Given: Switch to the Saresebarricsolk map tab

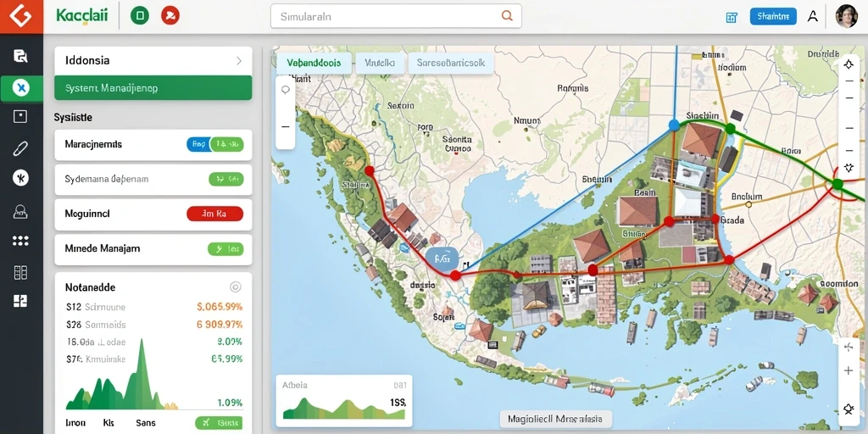Looking at the screenshot, I should pos(451,63).
